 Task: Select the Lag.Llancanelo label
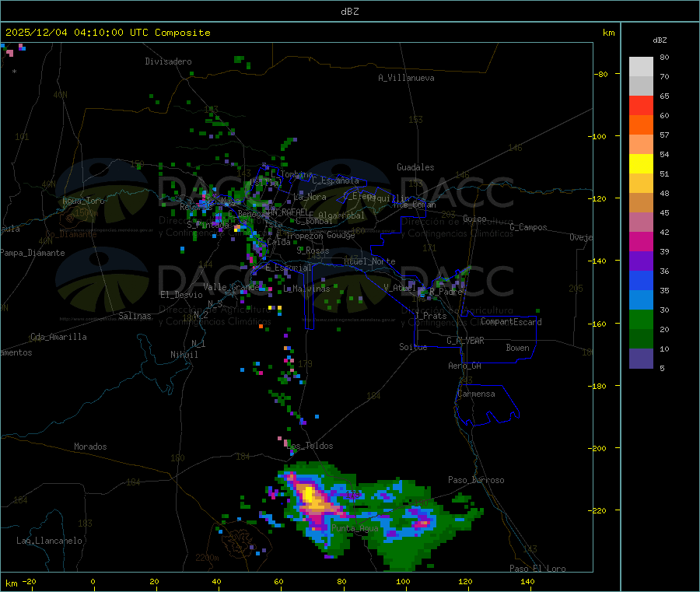49,541
